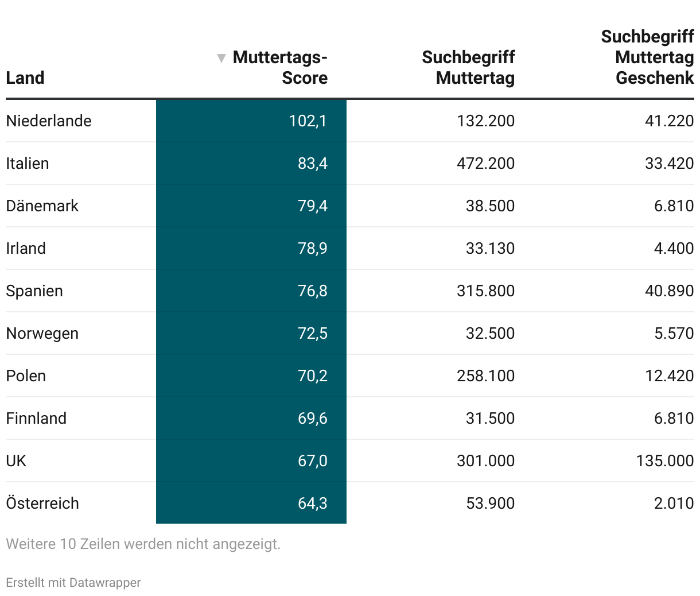Select the Italien row label
Viewport: 700px width, 596px height.
(x=28, y=163)
